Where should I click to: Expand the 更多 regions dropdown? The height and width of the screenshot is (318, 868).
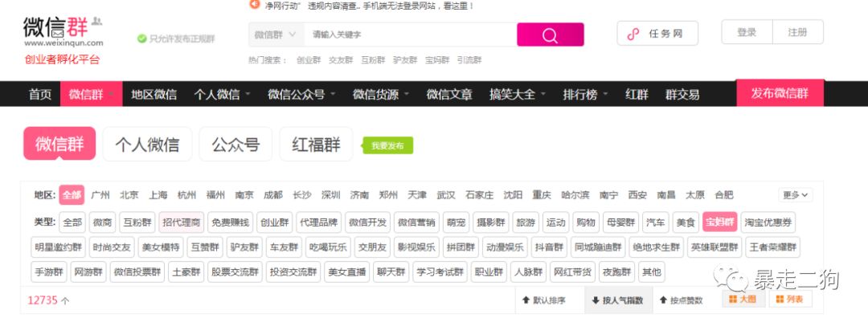(796, 194)
